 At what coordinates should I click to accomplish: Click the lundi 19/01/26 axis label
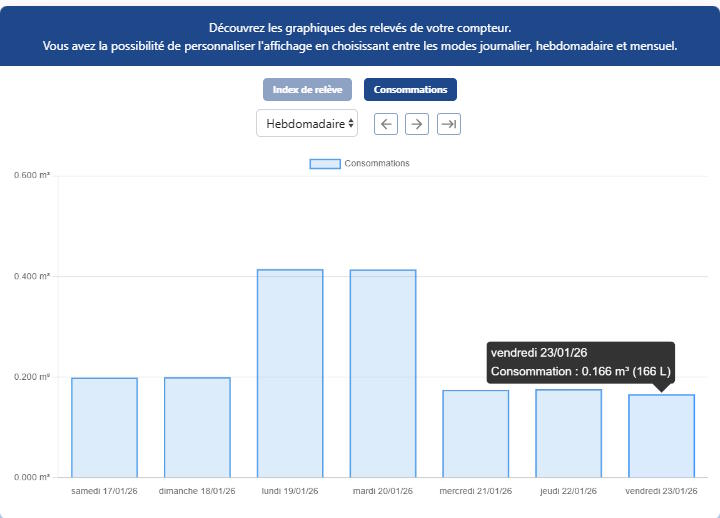[x=290, y=491]
